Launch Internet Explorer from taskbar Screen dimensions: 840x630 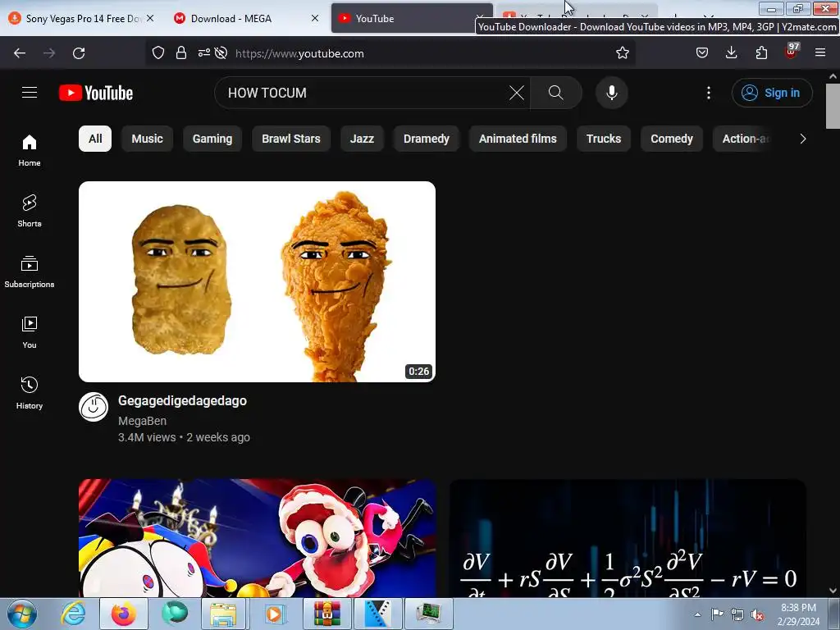pyautogui.click(x=73, y=614)
